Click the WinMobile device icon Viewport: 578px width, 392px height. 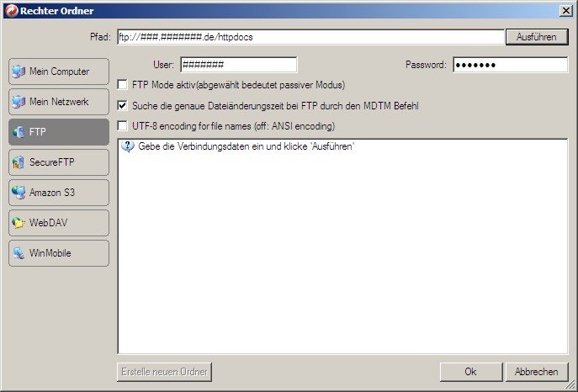tap(18, 252)
